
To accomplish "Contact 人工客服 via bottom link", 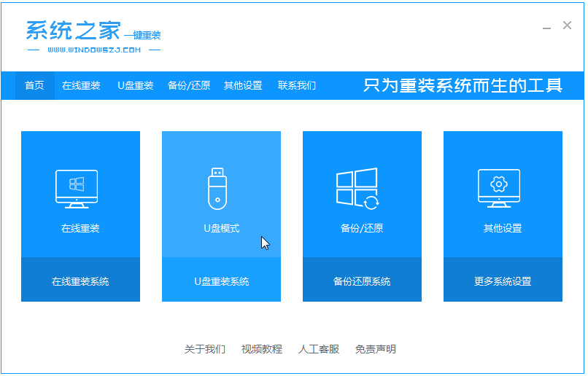I will [x=319, y=350].
